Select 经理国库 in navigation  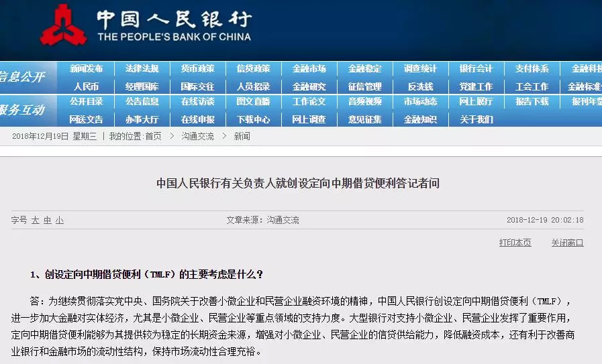click(x=142, y=86)
